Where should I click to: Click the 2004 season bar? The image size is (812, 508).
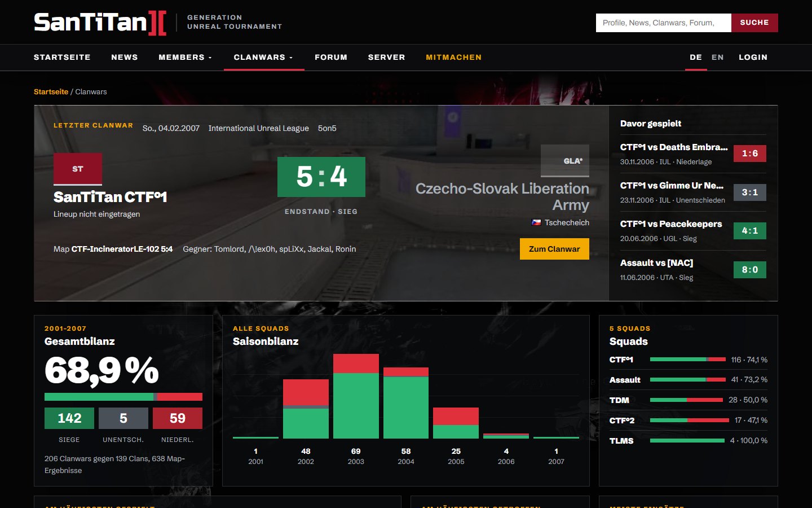click(x=406, y=403)
